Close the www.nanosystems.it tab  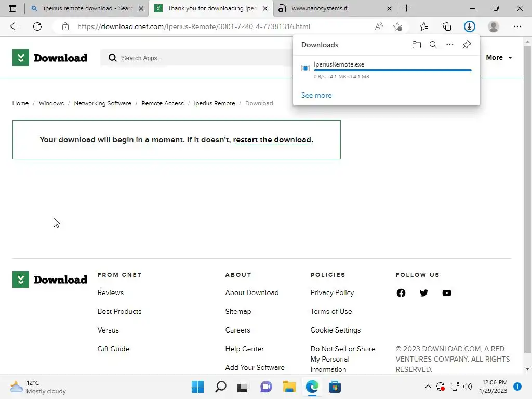[389, 8]
